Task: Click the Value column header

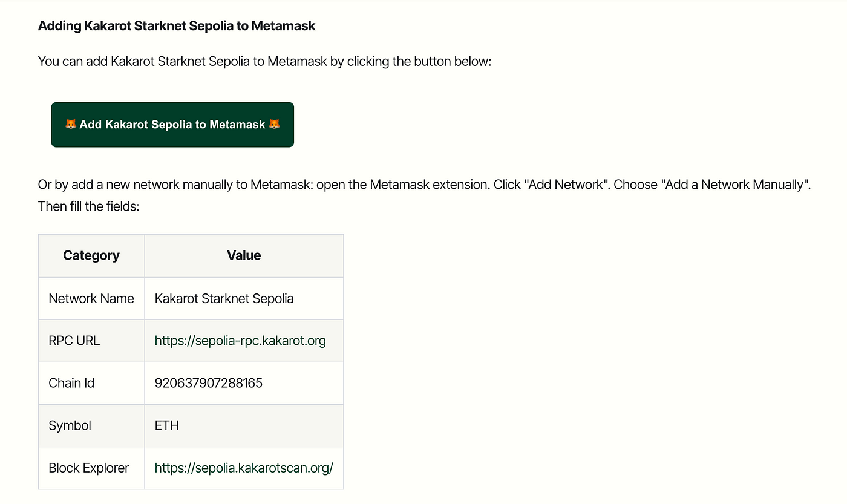Action: point(244,255)
